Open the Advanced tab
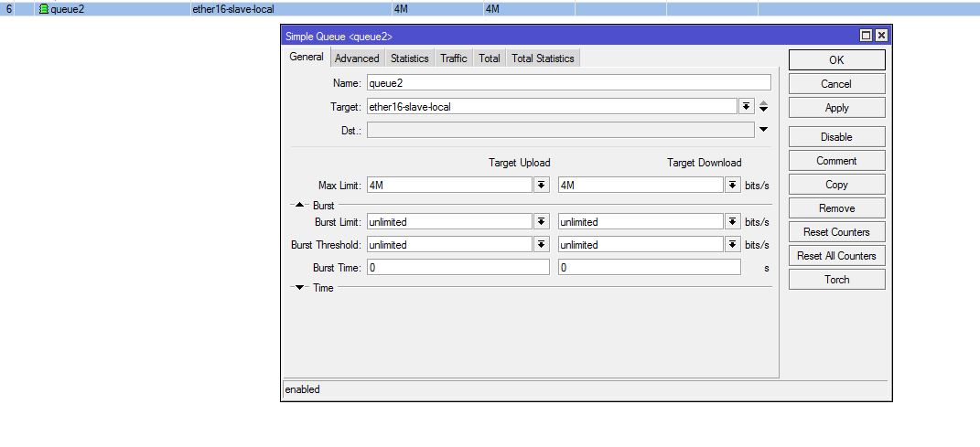Screen dimensions: 980x447 357,59
